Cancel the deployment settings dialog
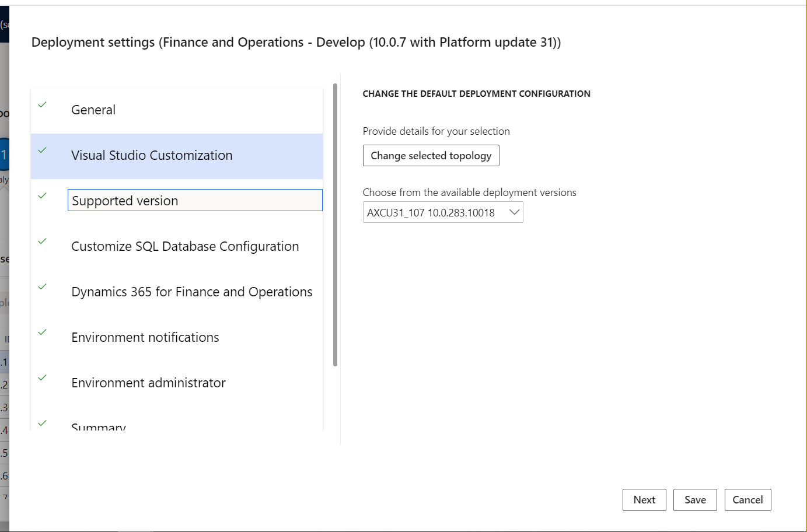This screenshot has width=807, height=532. click(x=747, y=500)
